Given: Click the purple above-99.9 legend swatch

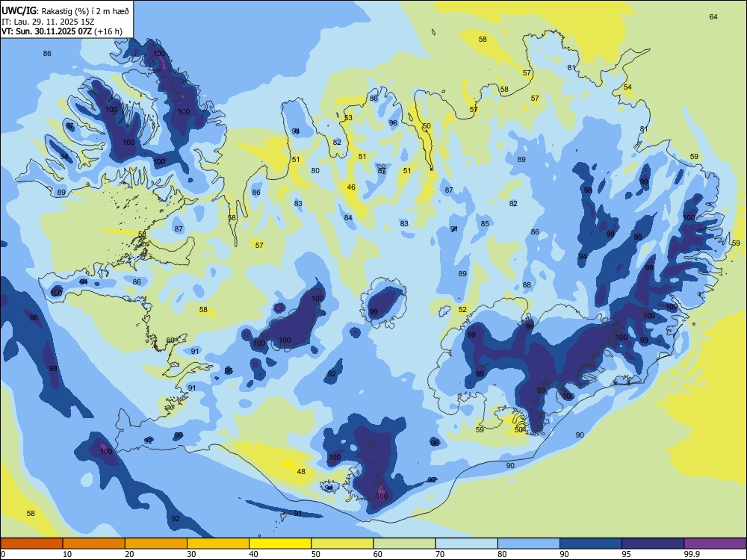Looking at the screenshot, I should [715, 544].
